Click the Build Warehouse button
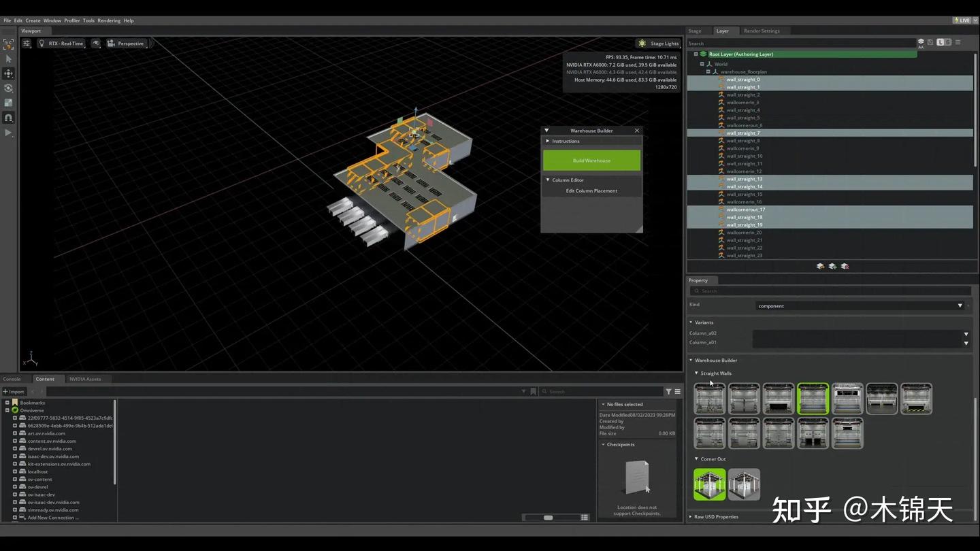 tap(591, 160)
